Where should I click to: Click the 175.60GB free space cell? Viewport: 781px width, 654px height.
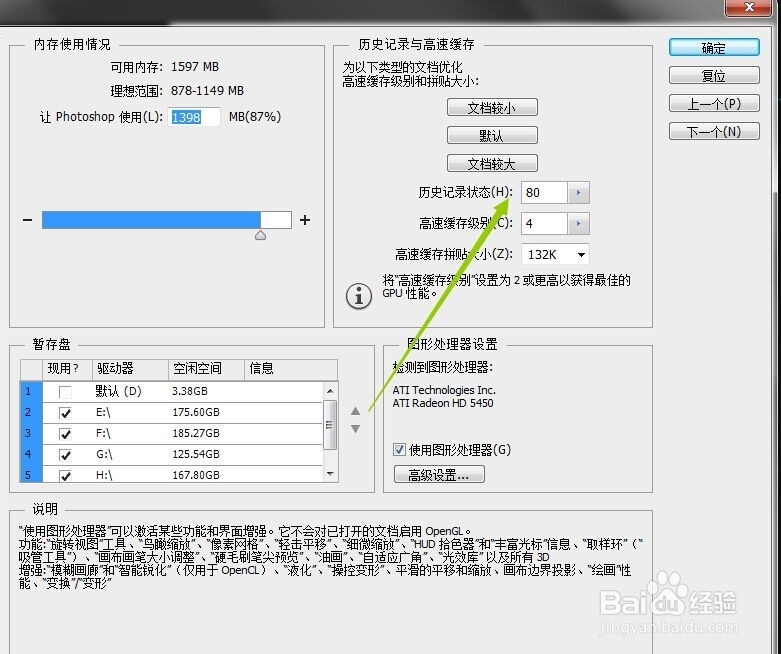click(196, 412)
